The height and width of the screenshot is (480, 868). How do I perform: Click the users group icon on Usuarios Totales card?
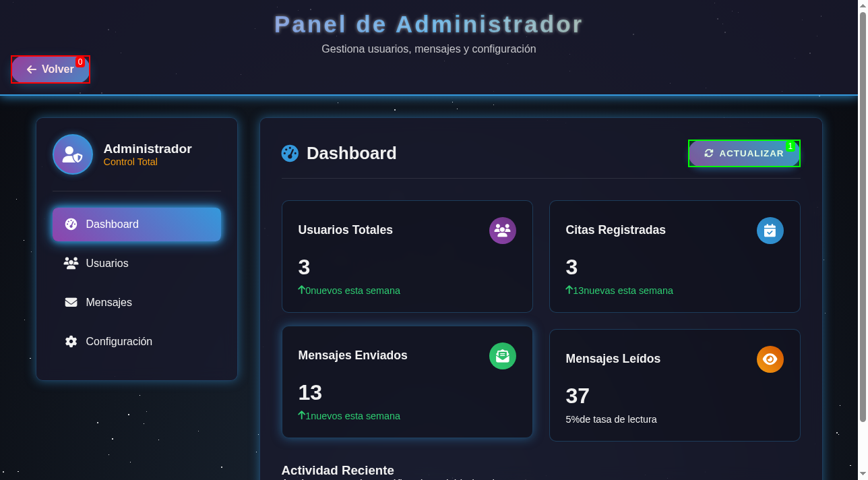point(502,231)
